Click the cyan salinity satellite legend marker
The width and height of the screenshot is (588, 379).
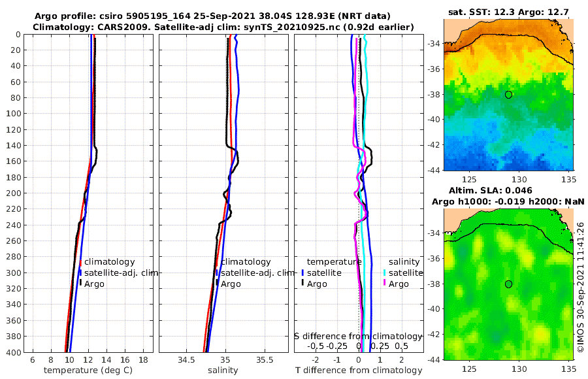pyautogui.click(x=384, y=272)
